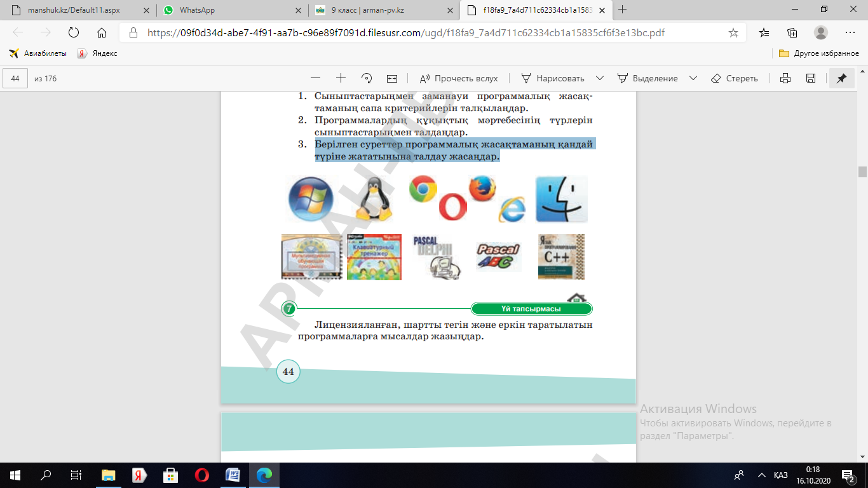Expand the Выделение highlight color arrow
Image resolution: width=868 pixels, height=488 pixels.
pos(693,78)
